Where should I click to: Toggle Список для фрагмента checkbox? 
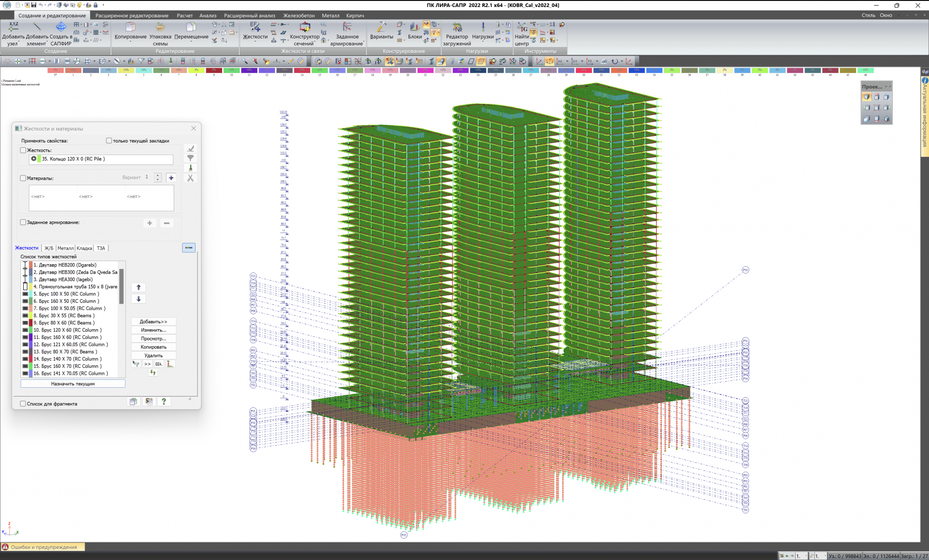click(23, 404)
